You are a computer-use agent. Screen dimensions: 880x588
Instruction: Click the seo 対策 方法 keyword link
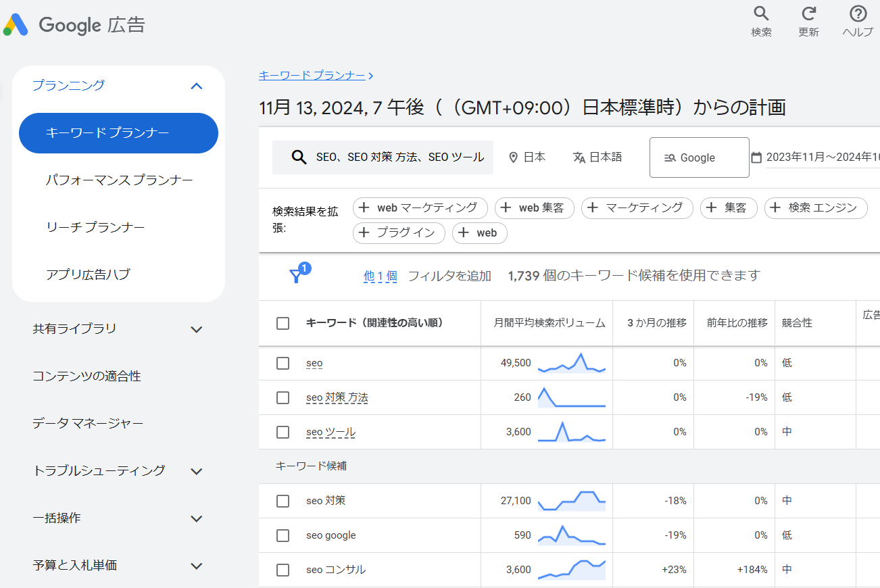click(337, 397)
